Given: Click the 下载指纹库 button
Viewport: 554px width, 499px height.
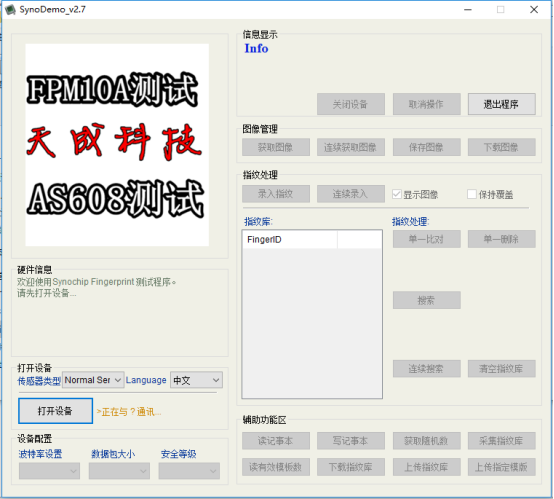Looking at the screenshot, I should 351,467.
